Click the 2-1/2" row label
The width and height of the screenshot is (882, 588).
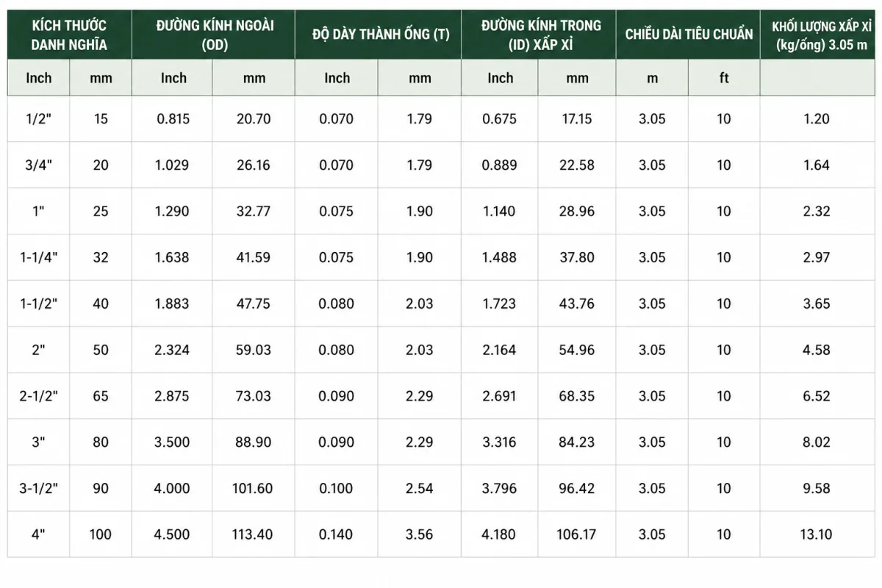[x=39, y=396]
